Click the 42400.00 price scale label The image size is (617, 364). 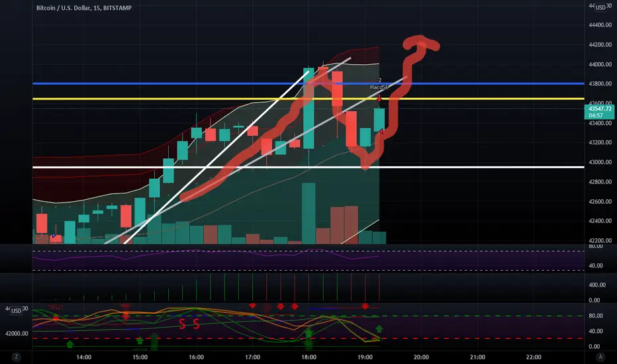(600, 221)
